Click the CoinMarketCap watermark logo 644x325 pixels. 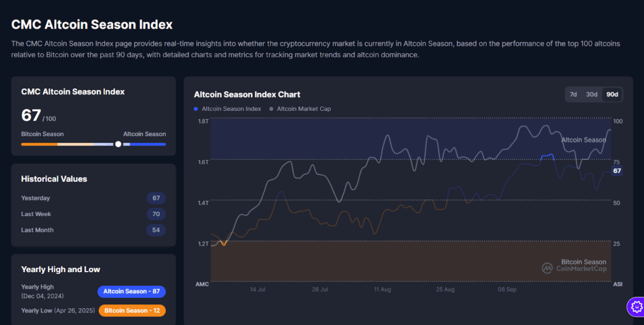click(574, 268)
